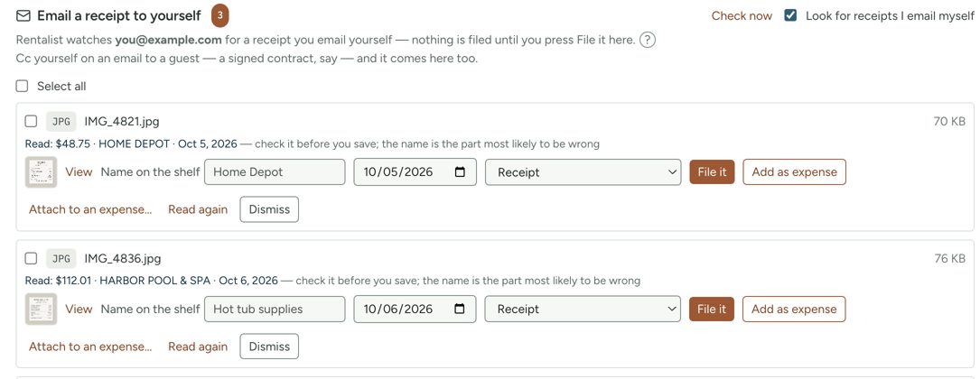Select the IMG_4836.jpg checkbox
This screenshot has width=980, height=379.
pyautogui.click(x=31, y=258)
